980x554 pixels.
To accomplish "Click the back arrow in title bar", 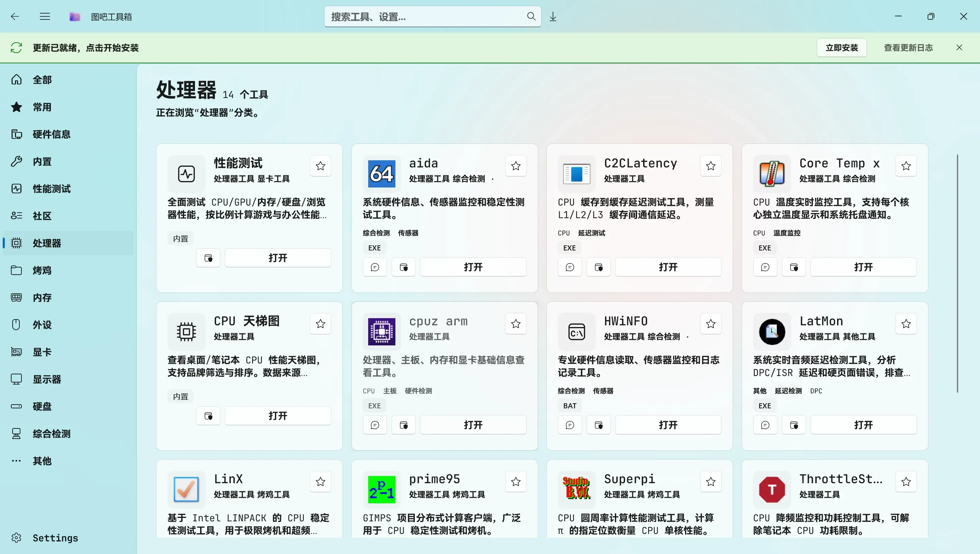I will (x=15, y=16).
